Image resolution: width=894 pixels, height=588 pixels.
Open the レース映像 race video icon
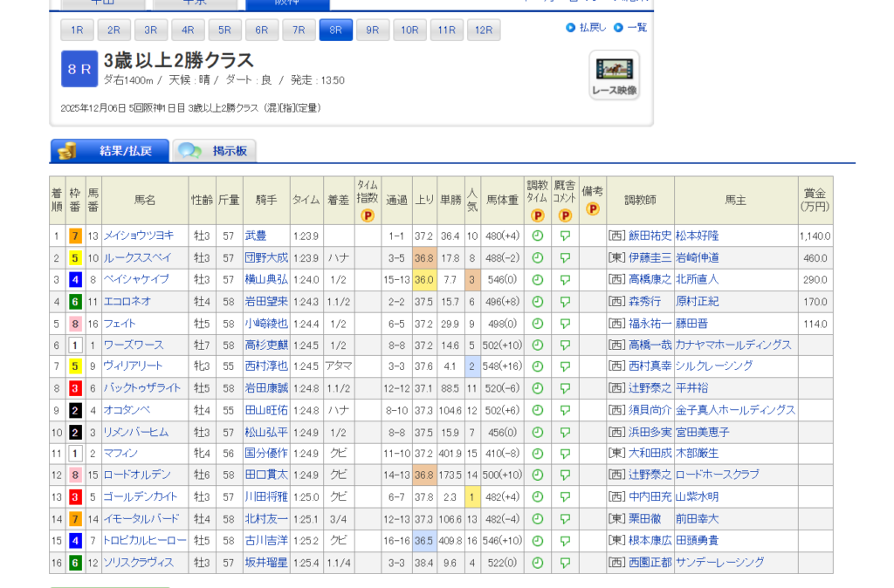(614, 75)
